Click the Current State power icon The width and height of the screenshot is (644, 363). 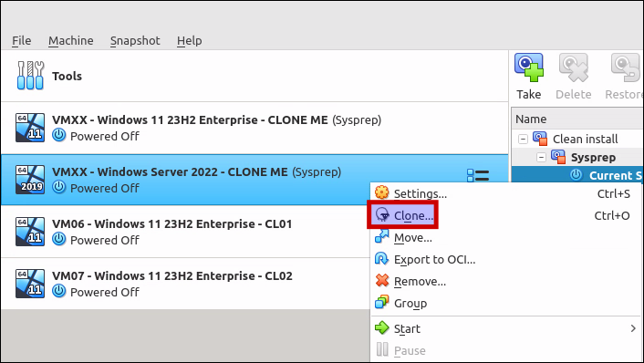[576, 175]
